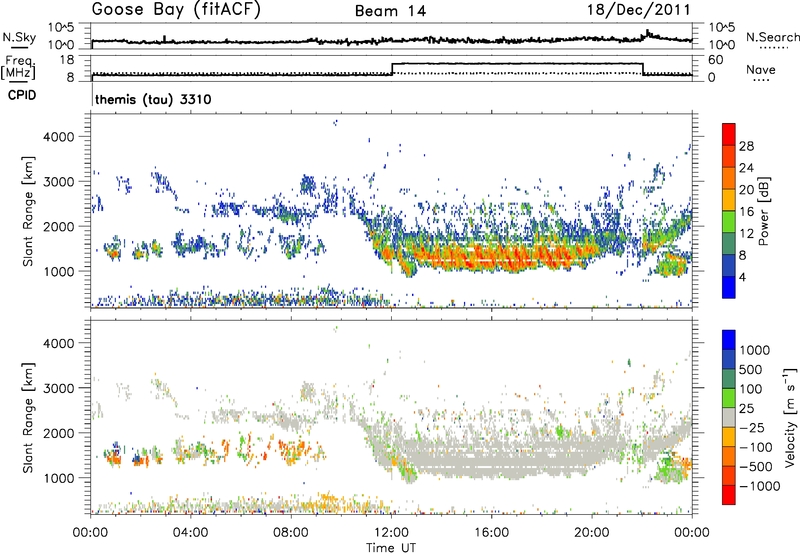Click the '18' frequency axis value
The image size is (800, 554).
coord(66,60)
